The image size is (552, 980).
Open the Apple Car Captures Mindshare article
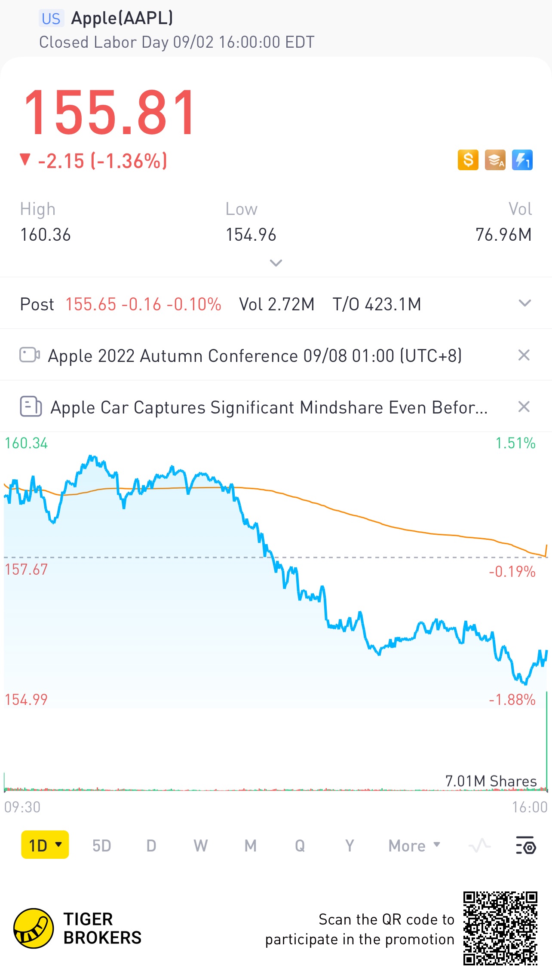point(269,407)
